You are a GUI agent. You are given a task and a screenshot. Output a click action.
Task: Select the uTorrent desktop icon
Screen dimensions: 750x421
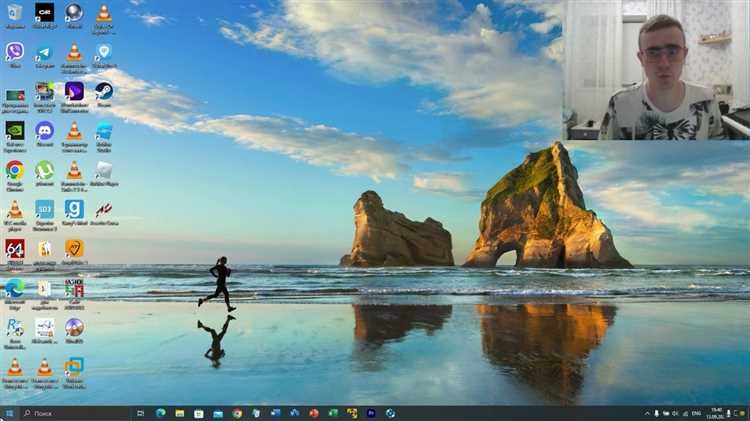click(x=44, y=170)
